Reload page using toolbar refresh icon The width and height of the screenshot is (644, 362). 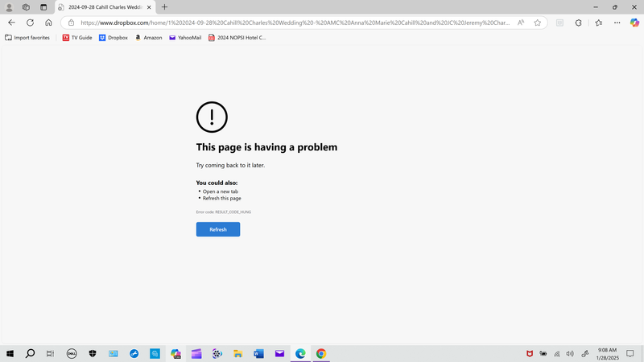30,23
